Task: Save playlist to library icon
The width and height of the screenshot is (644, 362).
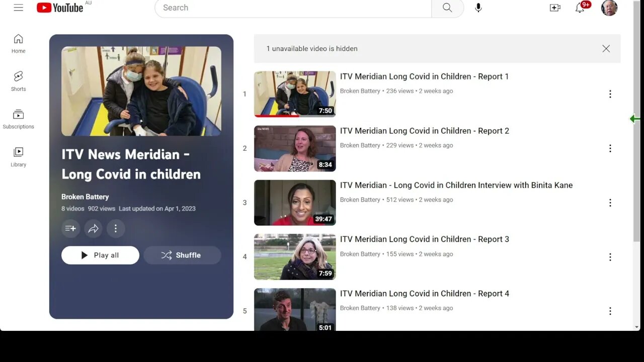Action: pyautogui.click(x=70, y=228)
